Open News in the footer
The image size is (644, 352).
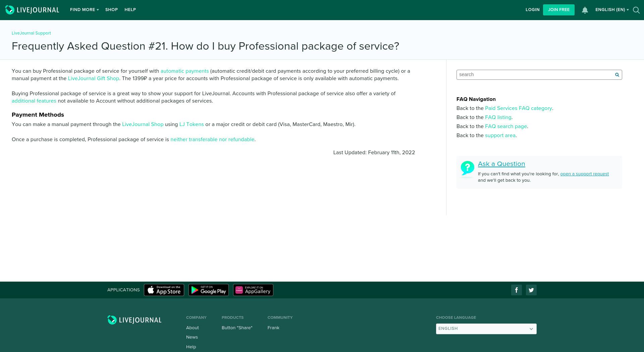192,337
